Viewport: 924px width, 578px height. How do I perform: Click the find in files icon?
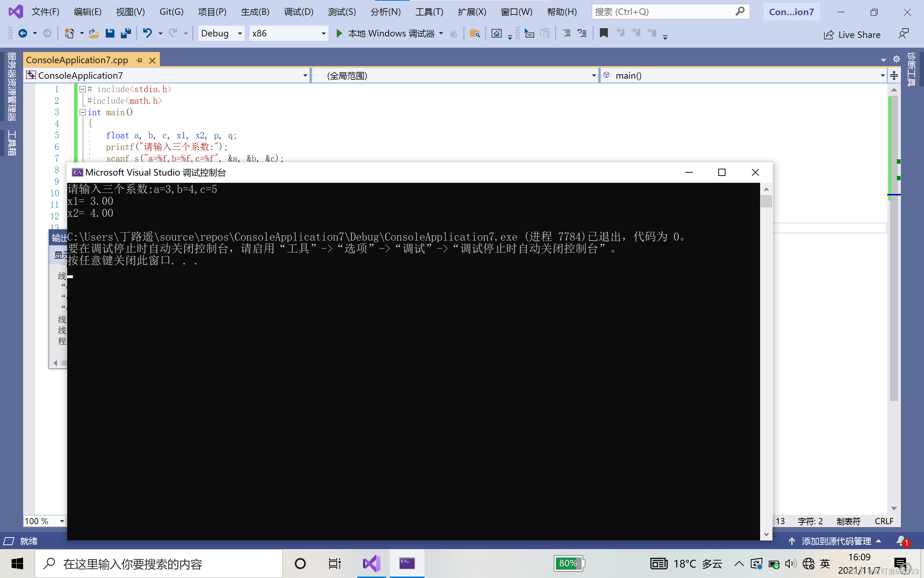[475, 34]
